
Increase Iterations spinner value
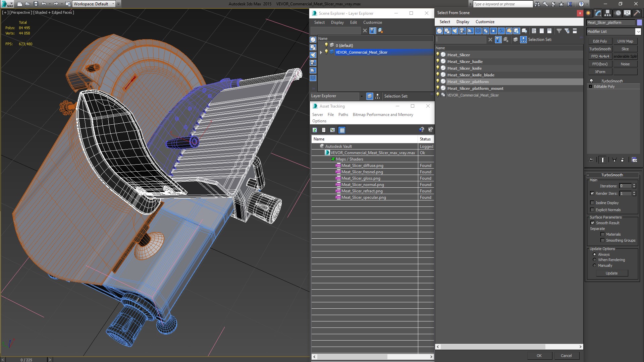click(634, 185)
